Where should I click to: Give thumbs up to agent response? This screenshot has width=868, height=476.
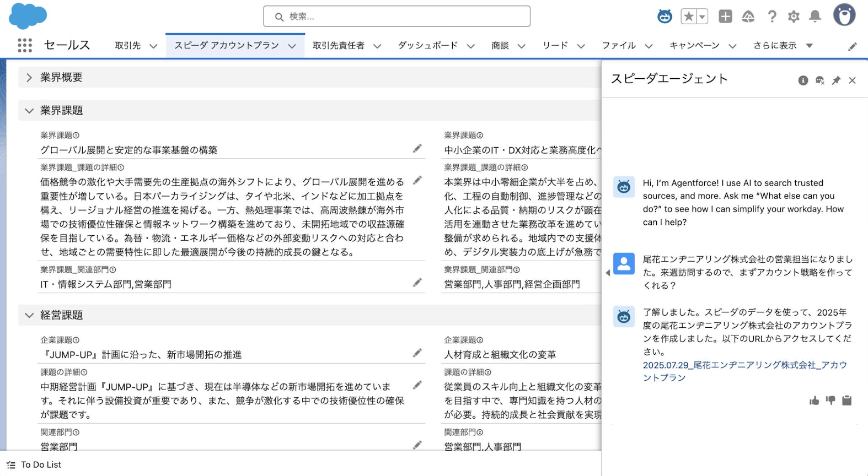tap(815, 401)
